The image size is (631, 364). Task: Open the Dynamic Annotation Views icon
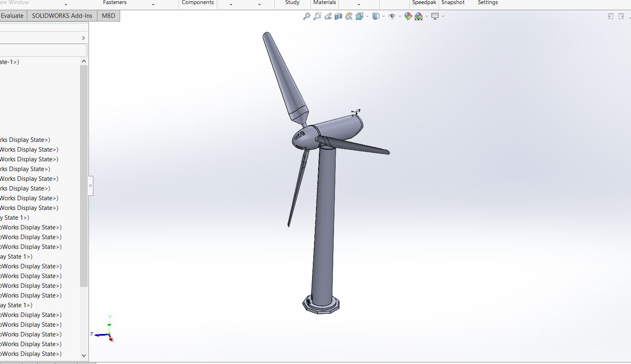pos(349,16)
